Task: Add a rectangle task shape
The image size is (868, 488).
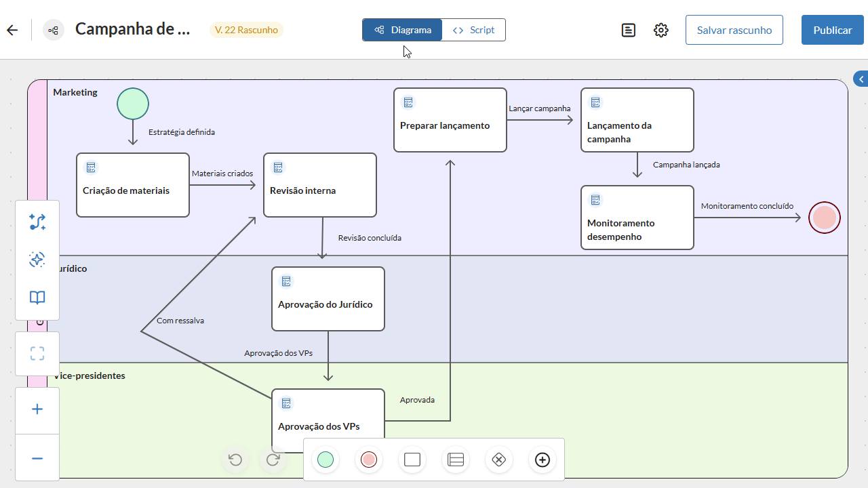Action: tap(412, 460)
